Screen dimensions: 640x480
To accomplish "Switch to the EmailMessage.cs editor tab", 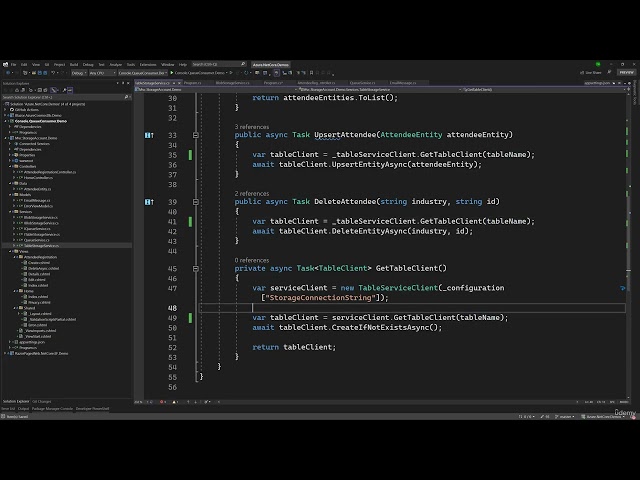I will (403, 83).
